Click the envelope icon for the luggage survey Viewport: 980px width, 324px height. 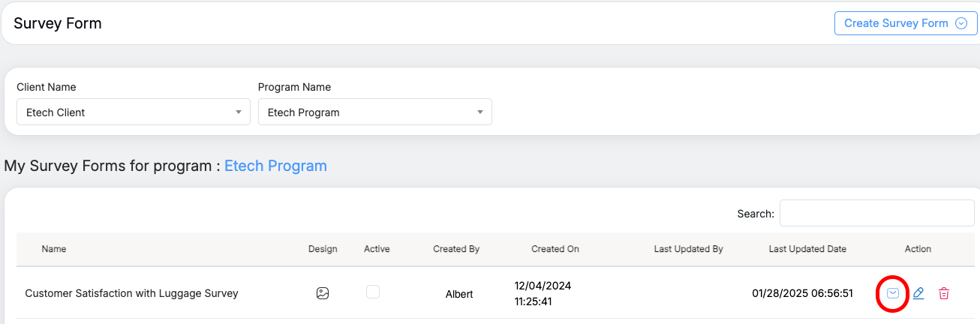[x=893, y=293]
